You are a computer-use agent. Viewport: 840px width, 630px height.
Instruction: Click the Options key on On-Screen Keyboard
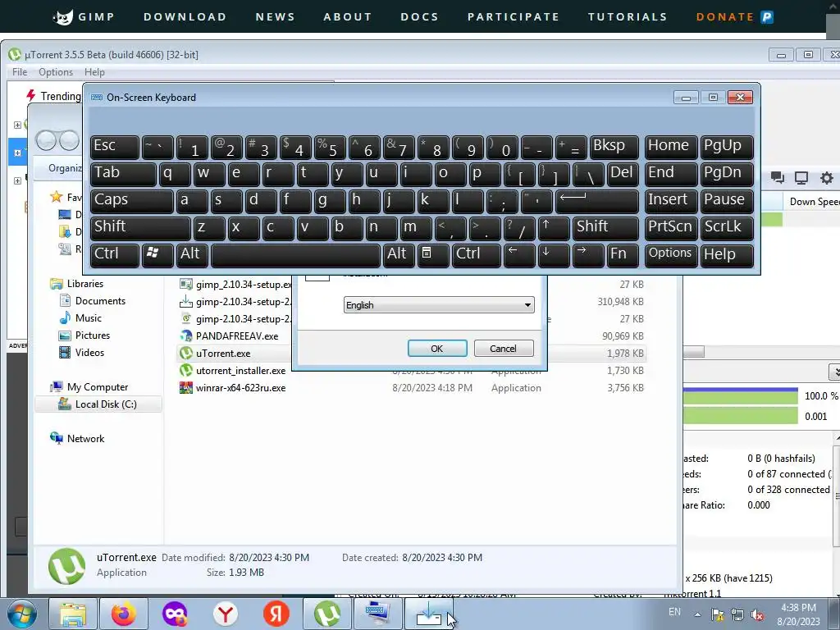[x=671, y=254]
